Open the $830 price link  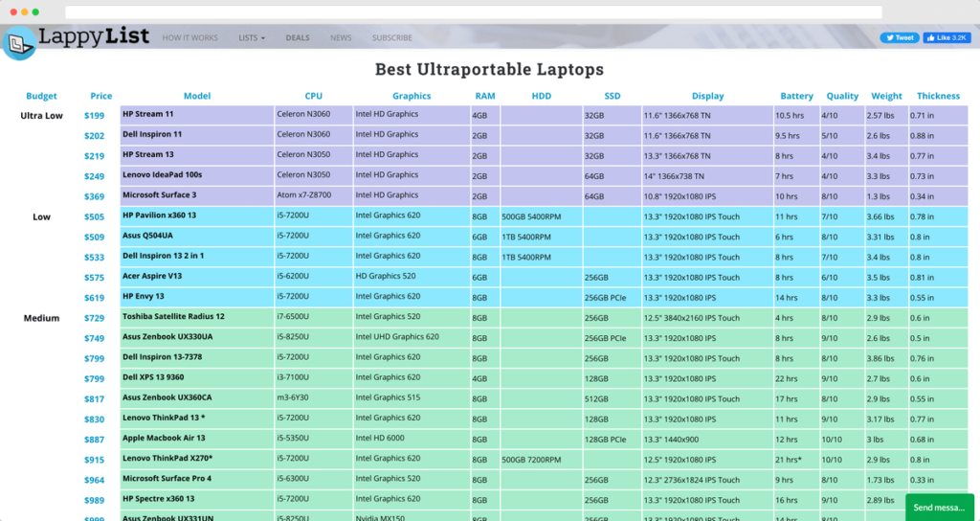[95, 419]
